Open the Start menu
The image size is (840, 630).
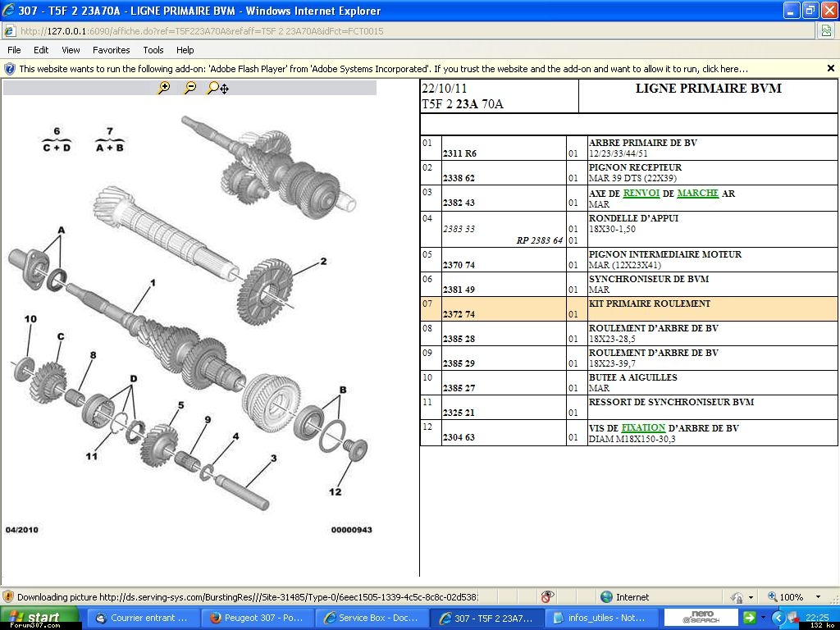pyautogui.click(x=39, y=618)
